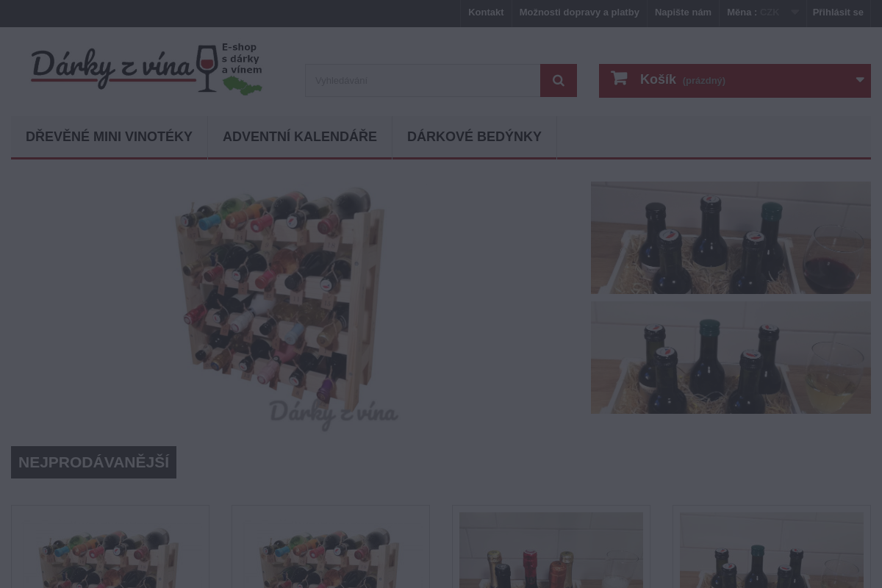
Task: Click Napište nám link
Action: click(x=683, y=12)
